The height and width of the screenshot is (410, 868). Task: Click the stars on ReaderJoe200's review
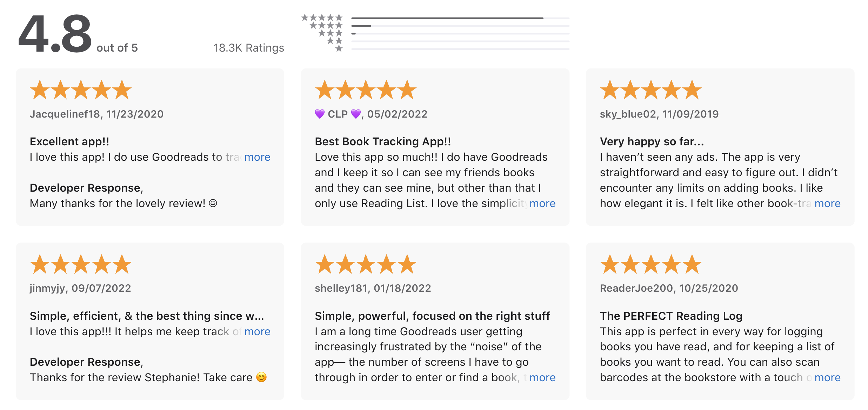click(x=651, y=264)
